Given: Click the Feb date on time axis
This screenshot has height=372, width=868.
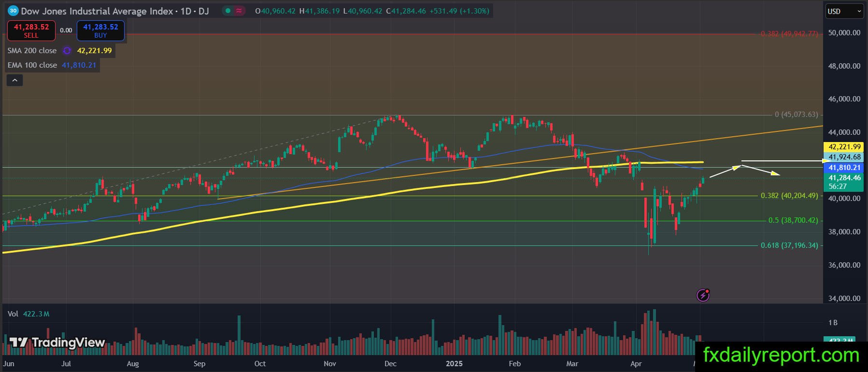Looking at the screenshot, I should [515, 364].
